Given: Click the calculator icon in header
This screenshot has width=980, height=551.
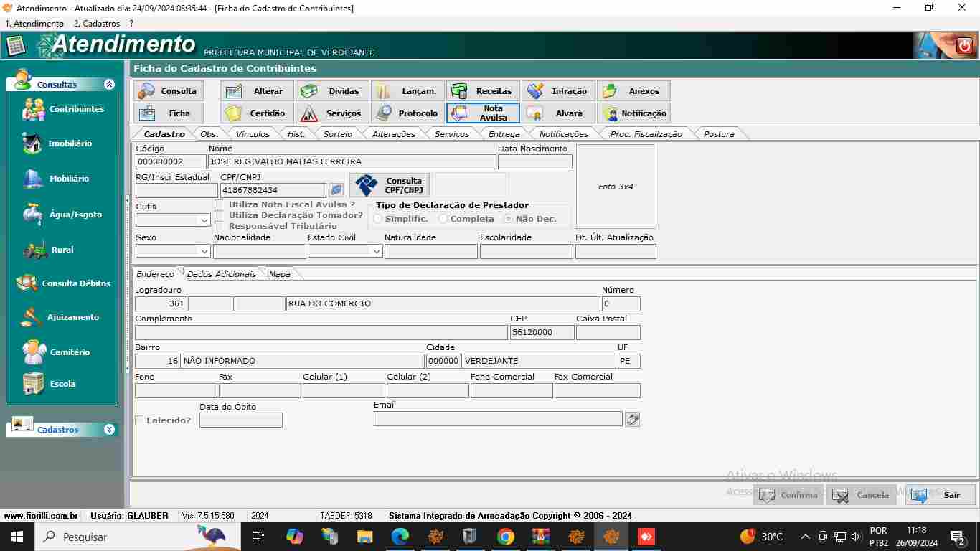Looking at the screenshot, I should pos(16,45).
